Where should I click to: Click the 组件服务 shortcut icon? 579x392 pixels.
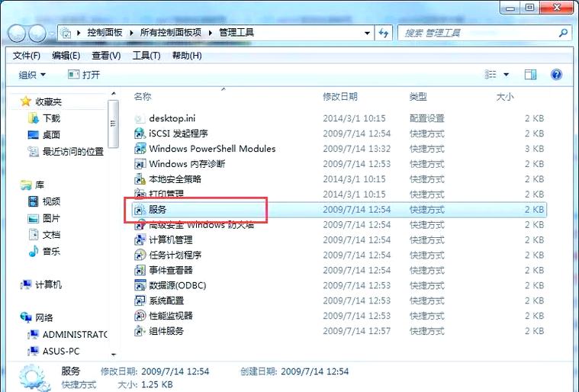coord(140,331)
